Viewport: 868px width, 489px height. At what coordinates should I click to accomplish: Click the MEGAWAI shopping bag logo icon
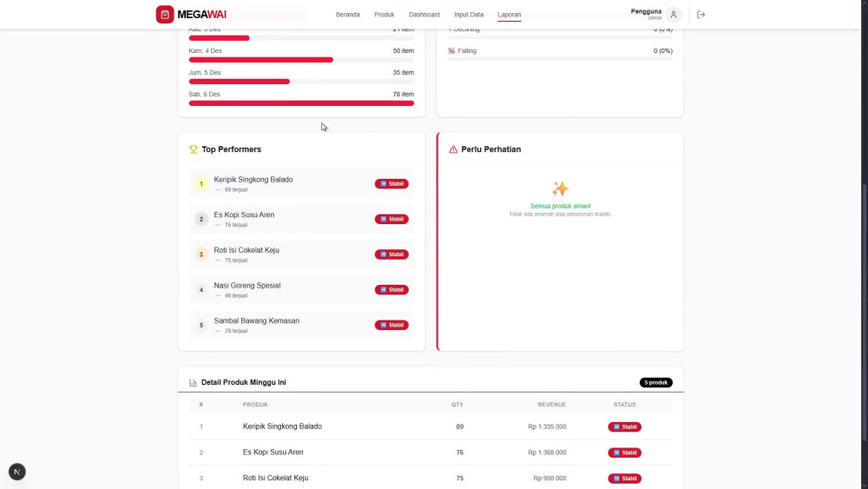(164, 15)
